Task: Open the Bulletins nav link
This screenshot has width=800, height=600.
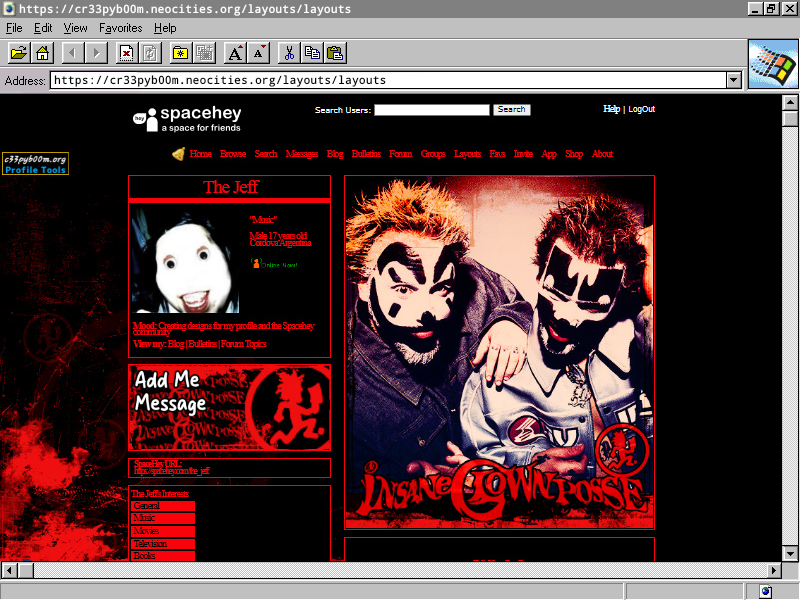Action: 366,154
